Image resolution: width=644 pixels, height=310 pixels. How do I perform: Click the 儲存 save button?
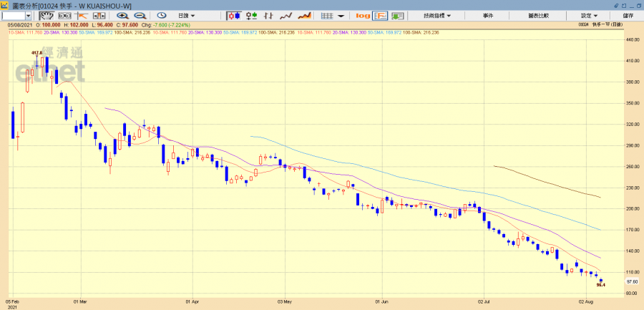[x=628, y=15]
